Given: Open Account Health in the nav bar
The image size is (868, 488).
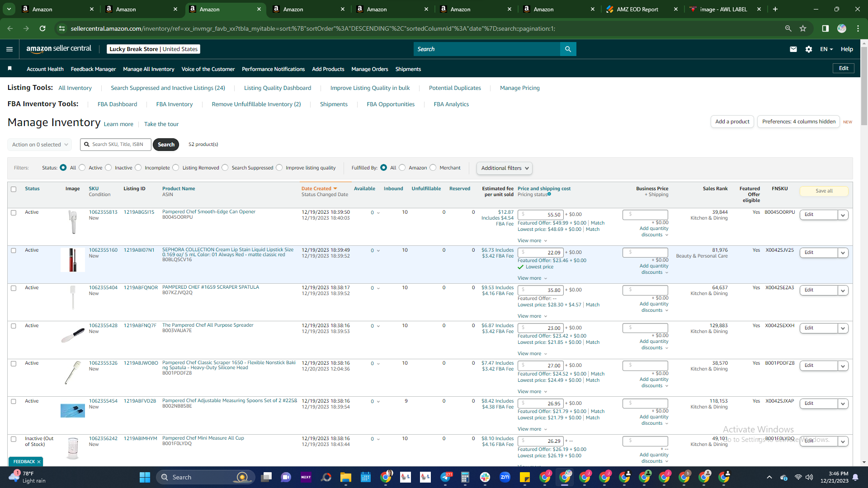Looking at the screenshot, I should tap(45, 69).
